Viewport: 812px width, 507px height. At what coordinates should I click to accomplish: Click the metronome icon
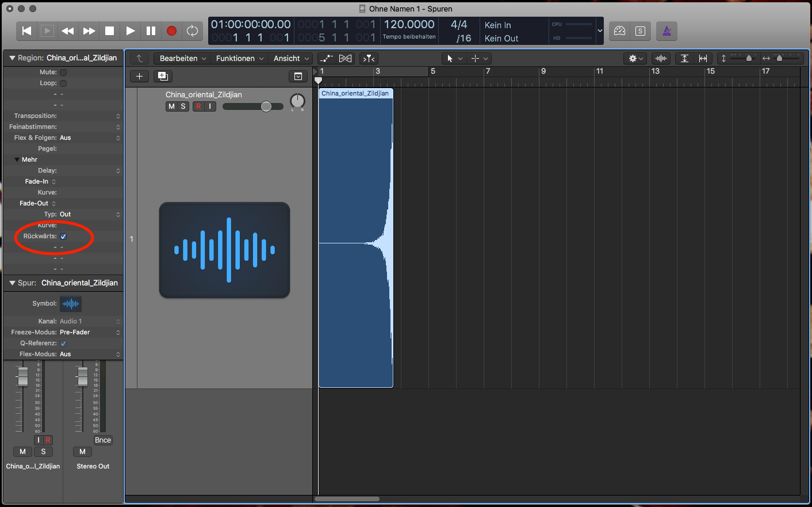click(x=667, y=31)
